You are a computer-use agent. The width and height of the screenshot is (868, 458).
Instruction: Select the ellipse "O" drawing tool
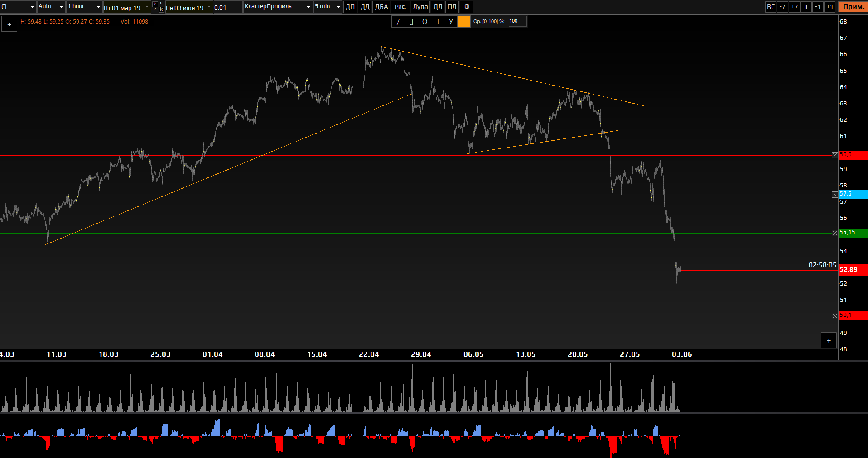point(424,22)
